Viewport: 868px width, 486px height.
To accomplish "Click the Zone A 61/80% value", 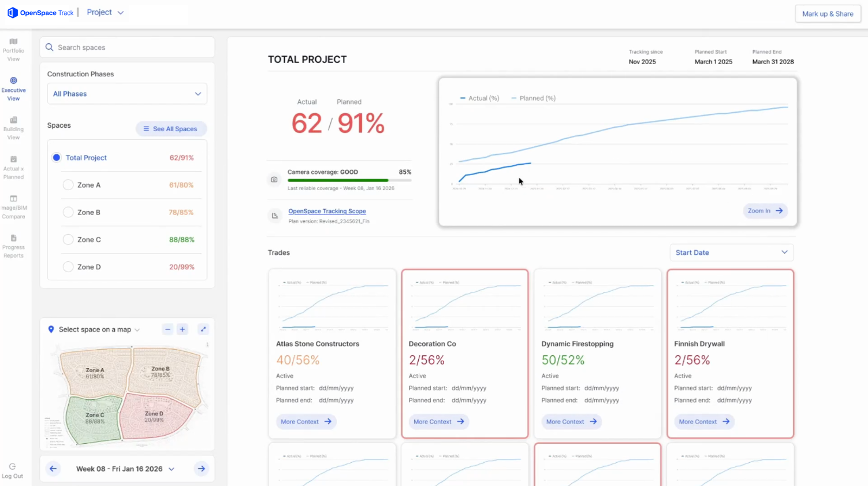I will click(181, 185).
